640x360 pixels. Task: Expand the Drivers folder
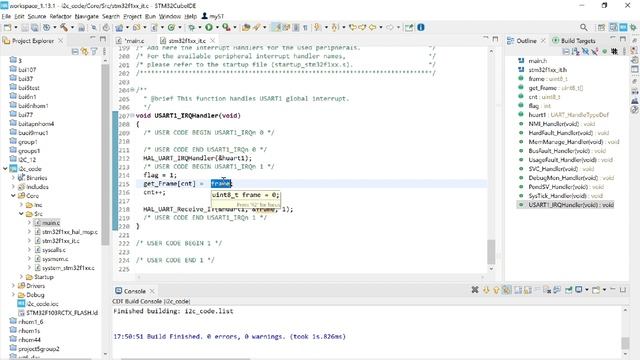13,286
